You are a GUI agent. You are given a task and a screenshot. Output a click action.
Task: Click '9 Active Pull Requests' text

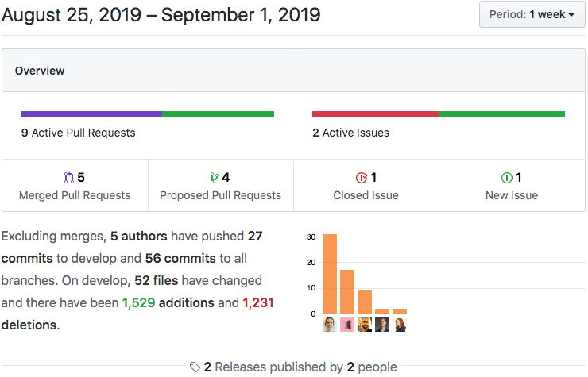pos(79,133)
